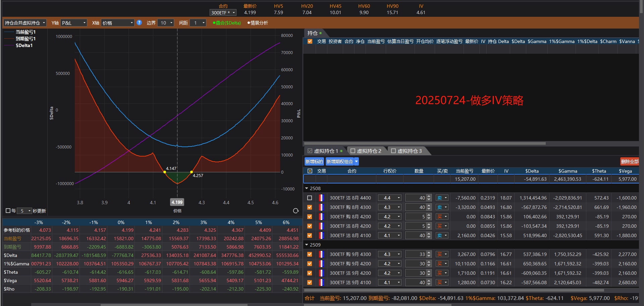The height and width of the screenshot is (306, 644).
Task: Collapse the 2509 expiry group
Action: click(x=307, y=245)
